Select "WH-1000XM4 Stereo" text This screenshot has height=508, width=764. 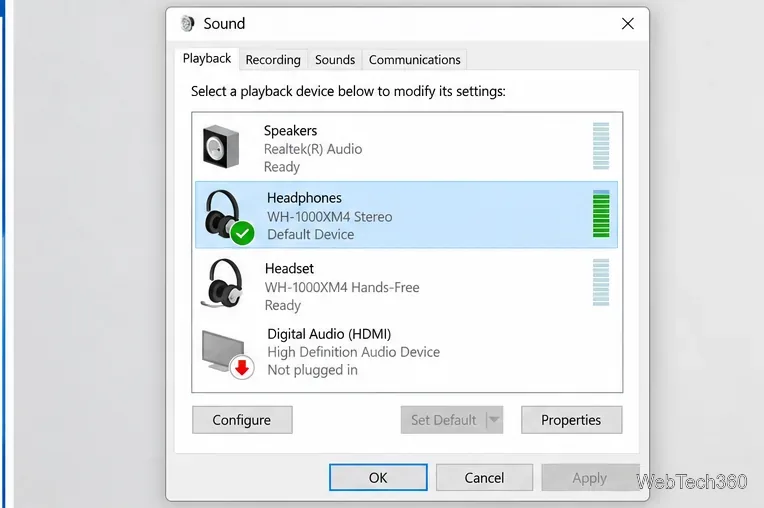point(329,217)
